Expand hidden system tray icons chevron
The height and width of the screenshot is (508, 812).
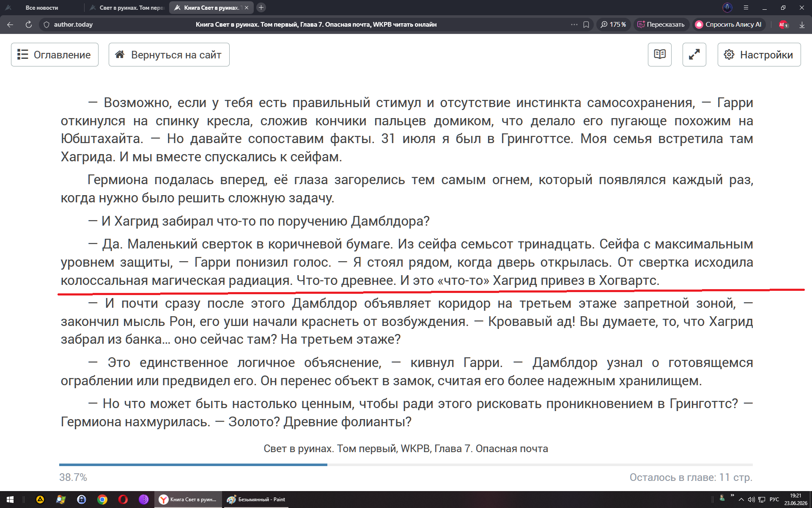click(x=741, y=500)
